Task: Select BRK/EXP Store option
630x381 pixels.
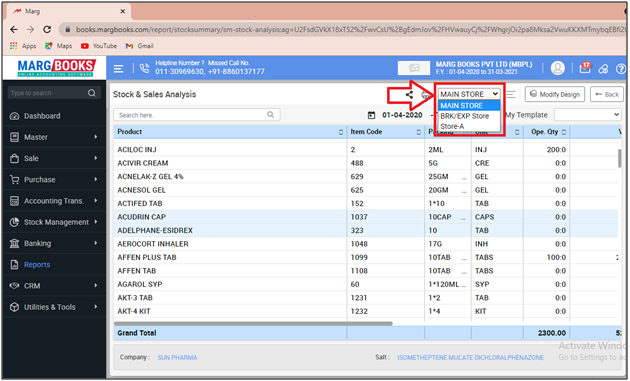Action: pyautogui.click(x=469, y=116)
